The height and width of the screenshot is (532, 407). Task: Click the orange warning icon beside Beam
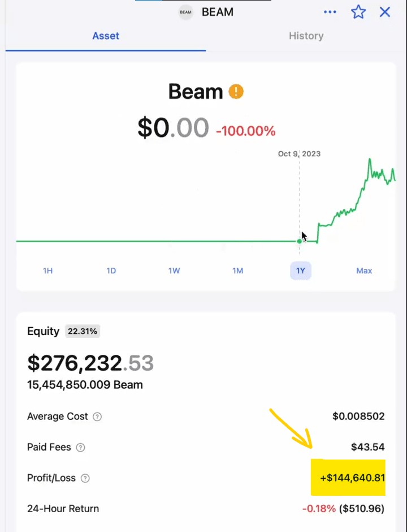[x=236, y=91]
